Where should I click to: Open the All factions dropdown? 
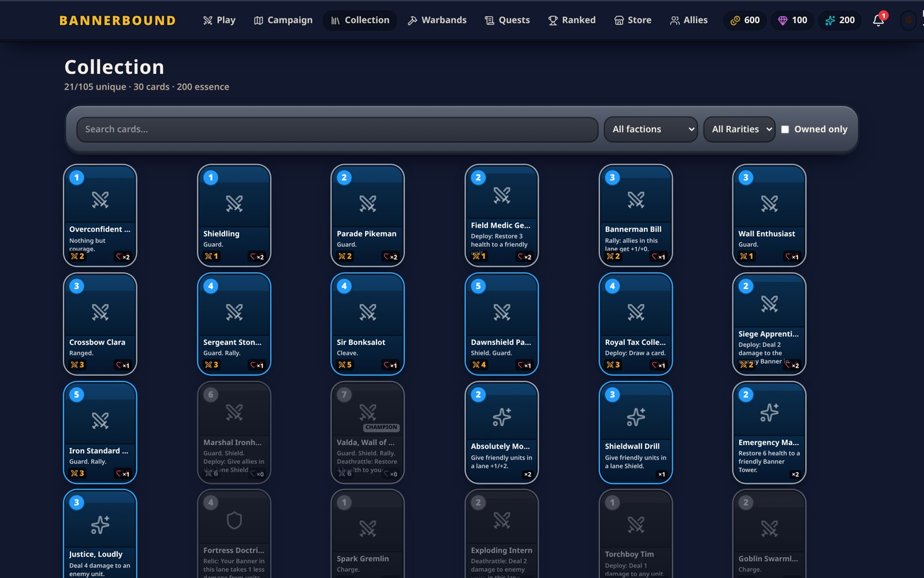[651, 129]
